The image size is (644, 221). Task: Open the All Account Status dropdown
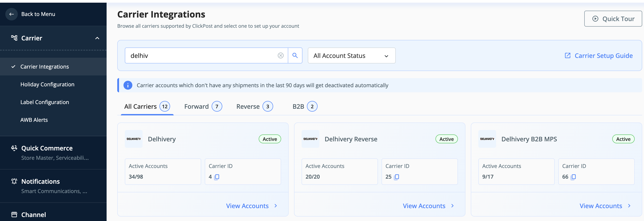[352, 55]
